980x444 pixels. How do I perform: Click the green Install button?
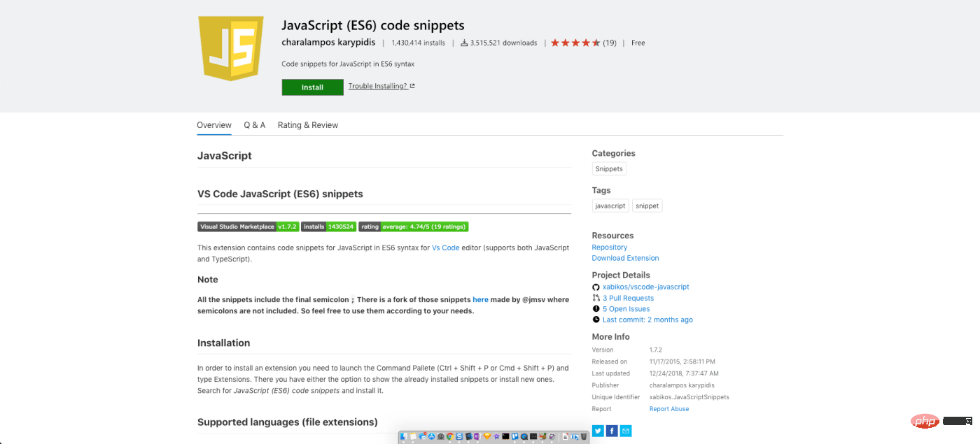[x=312, y=87]
